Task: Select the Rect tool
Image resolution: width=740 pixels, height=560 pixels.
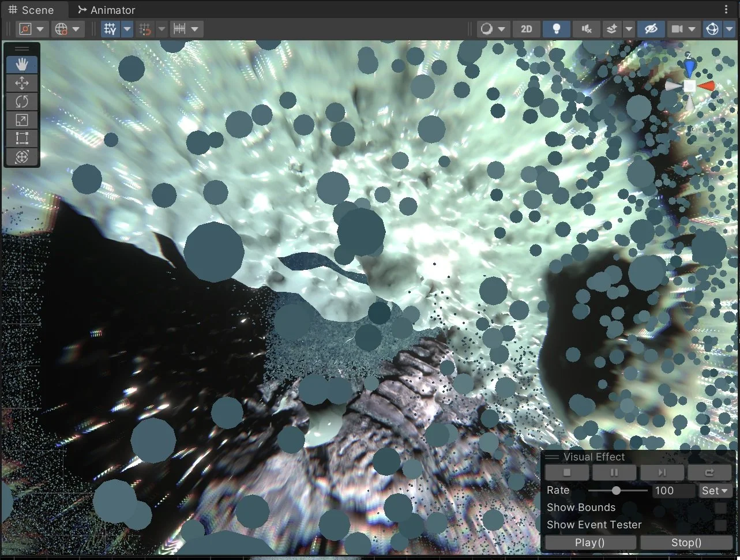Action: tap(22, 138)
